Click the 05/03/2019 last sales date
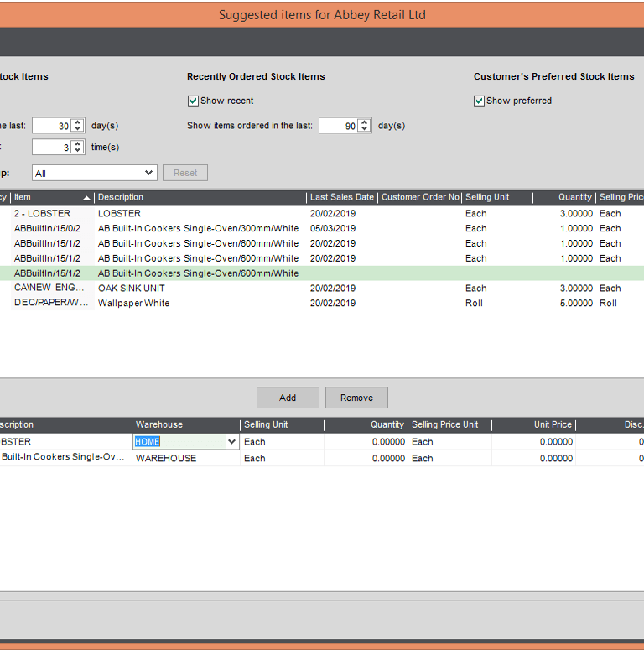This screenshot has height=650, width=644. [333, 228]
